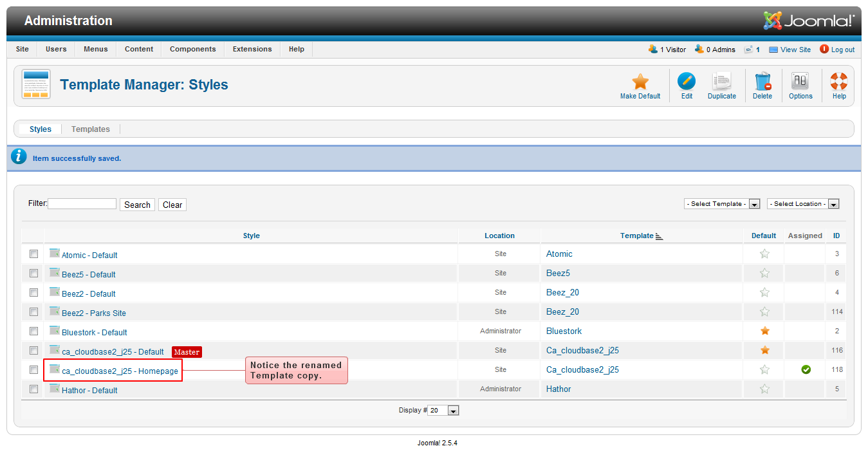The image size is (868, 455).
Task: Open the Users menu
Action: click(56, 49)
